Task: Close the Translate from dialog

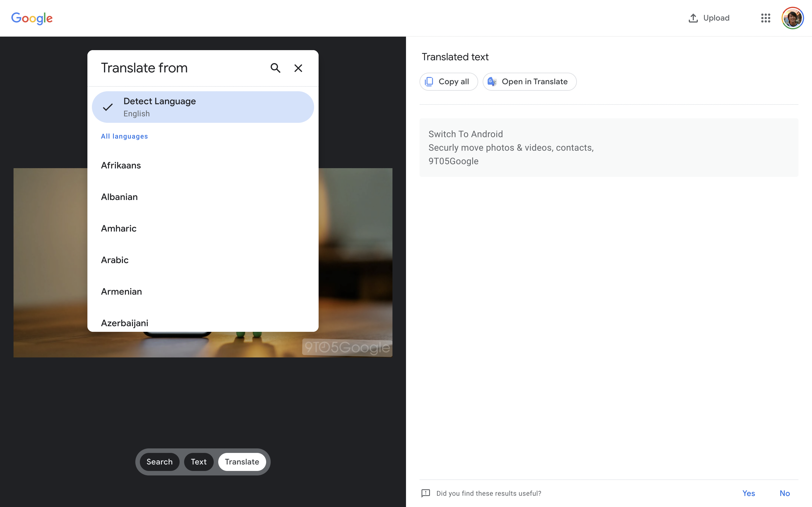Action: point(298,68)
